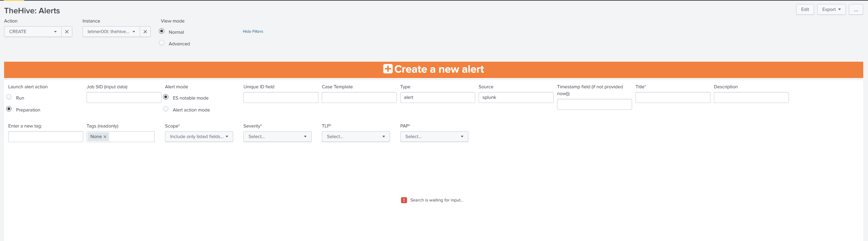
Task: Clear the Action CREATE selection with X
Action: [67, 32]
